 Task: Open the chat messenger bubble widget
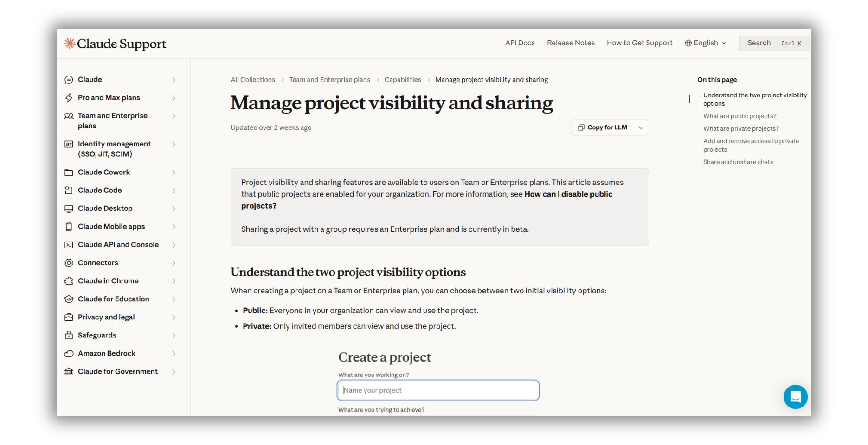(795, 397)
